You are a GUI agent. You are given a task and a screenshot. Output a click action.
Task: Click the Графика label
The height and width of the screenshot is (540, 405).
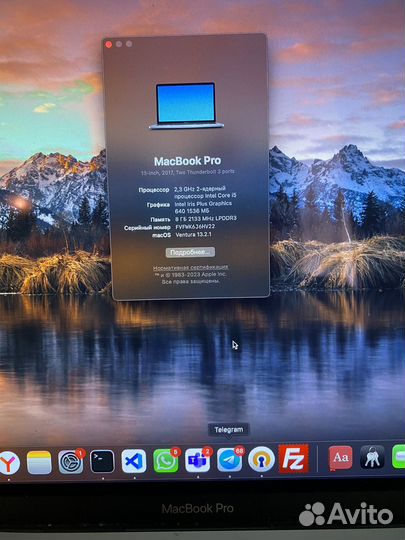158,205
